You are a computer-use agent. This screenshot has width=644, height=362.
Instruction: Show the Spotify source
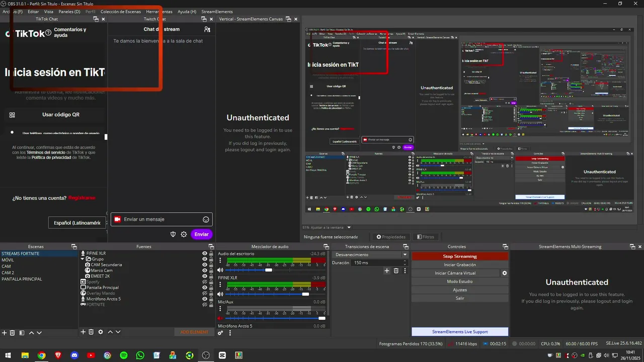[205, 282]
